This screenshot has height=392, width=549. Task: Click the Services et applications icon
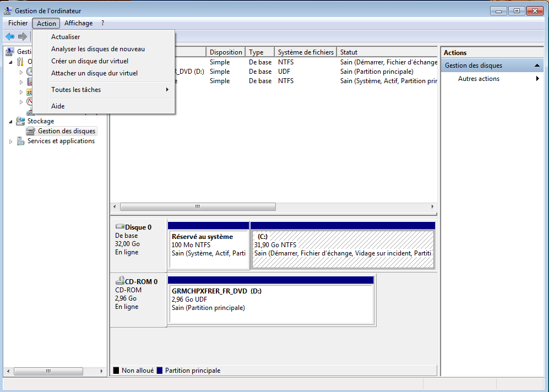point(21,141)
